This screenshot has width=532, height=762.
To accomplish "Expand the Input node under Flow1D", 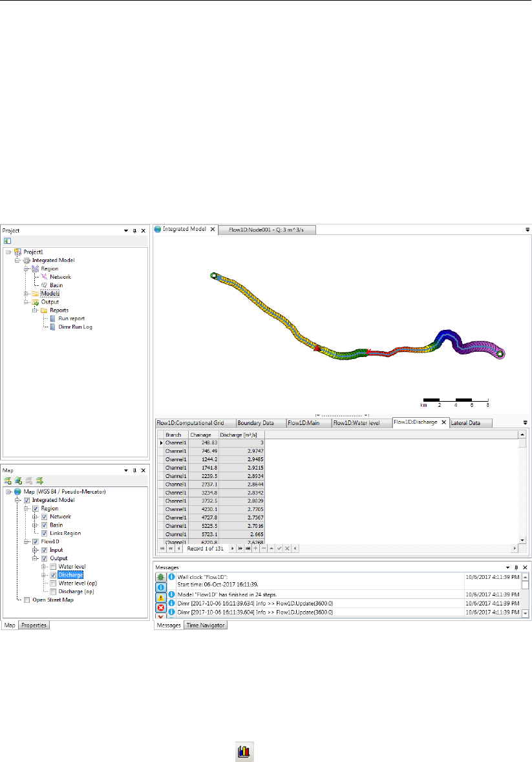I will click(35, 550).
